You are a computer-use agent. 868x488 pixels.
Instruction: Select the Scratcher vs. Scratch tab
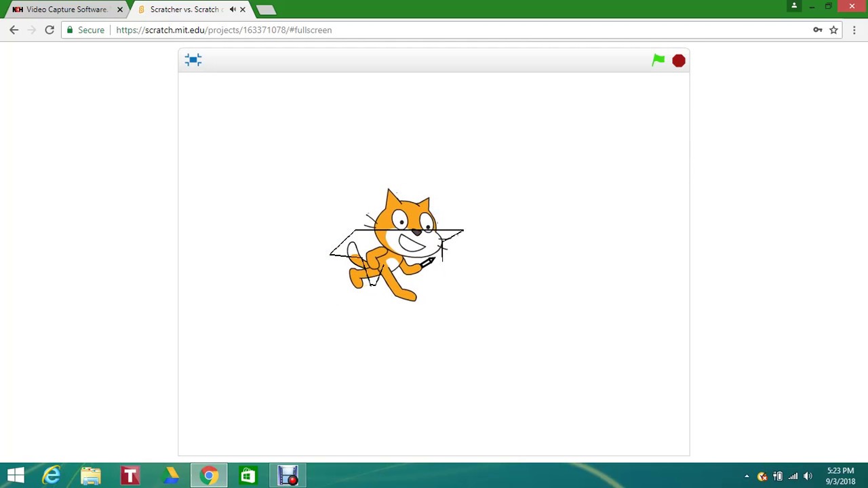click(x=183, y=9)
